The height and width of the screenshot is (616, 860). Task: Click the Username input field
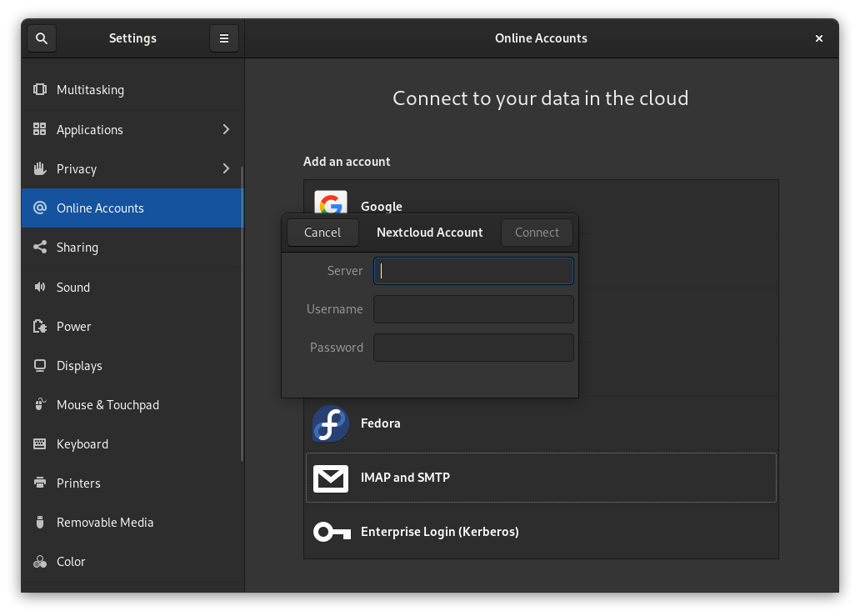pos(473,308)
